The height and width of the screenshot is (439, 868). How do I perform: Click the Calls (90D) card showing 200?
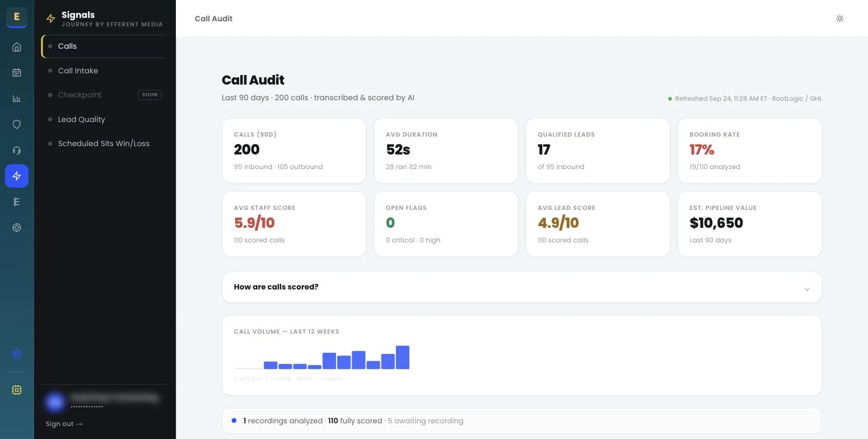(294, 151)
